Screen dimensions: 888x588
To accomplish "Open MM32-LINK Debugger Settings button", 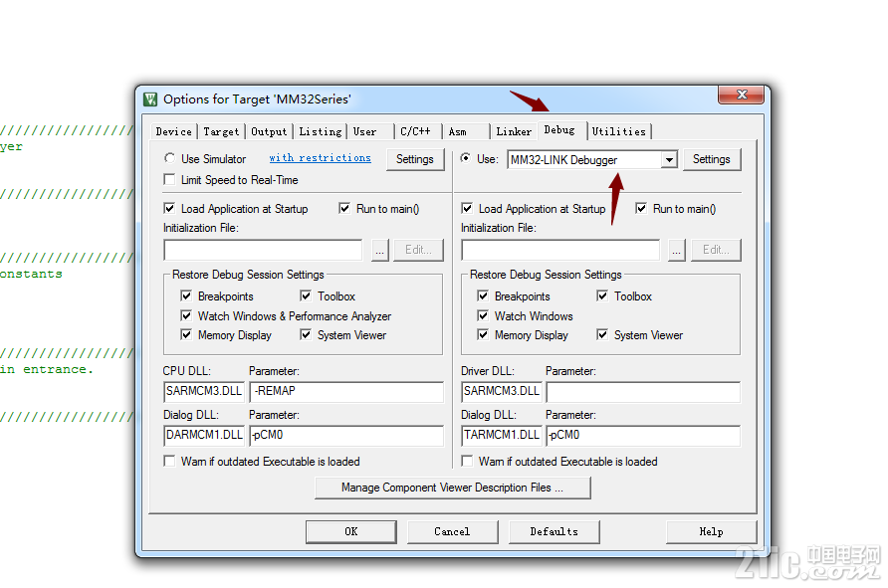I will coord(712,159).
